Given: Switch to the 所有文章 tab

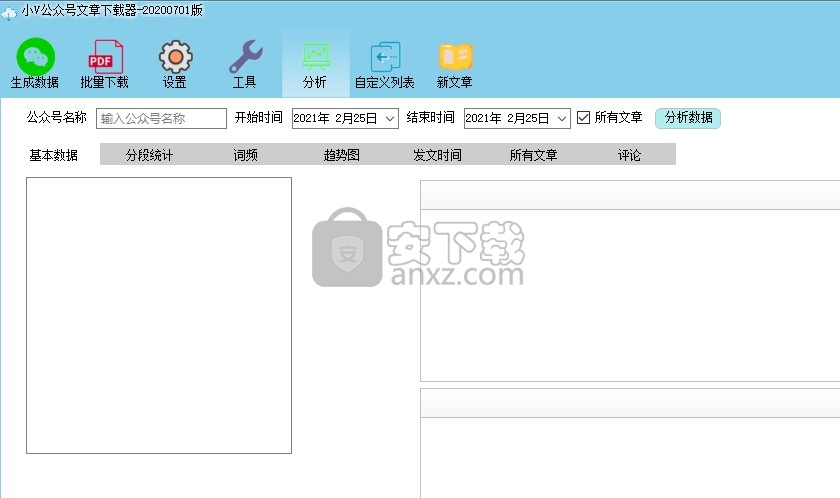Looking at the screenshot, I should (x=533, y=155).
